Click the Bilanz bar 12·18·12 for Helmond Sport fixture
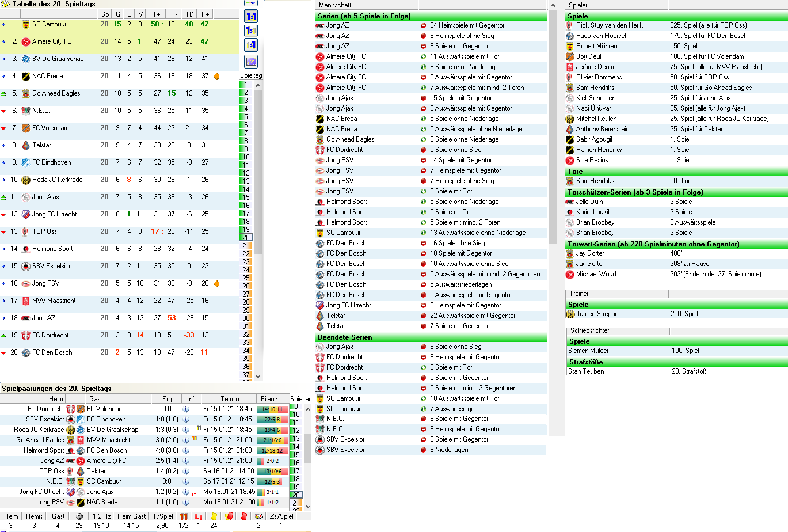This screenshot has width=788, height=532. 272,451
